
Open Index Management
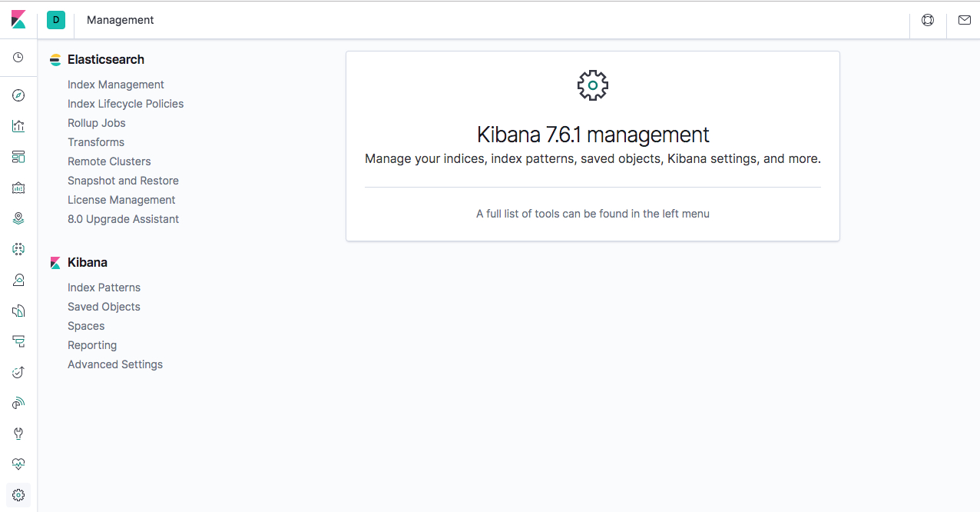point(116,85)
